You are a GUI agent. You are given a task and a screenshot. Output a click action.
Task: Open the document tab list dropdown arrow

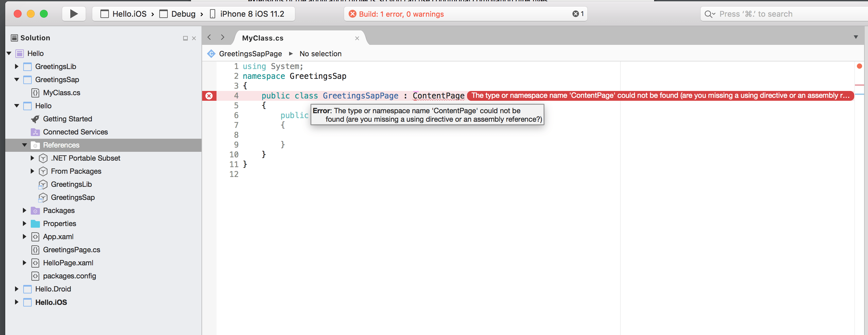[x=856, y=37]
